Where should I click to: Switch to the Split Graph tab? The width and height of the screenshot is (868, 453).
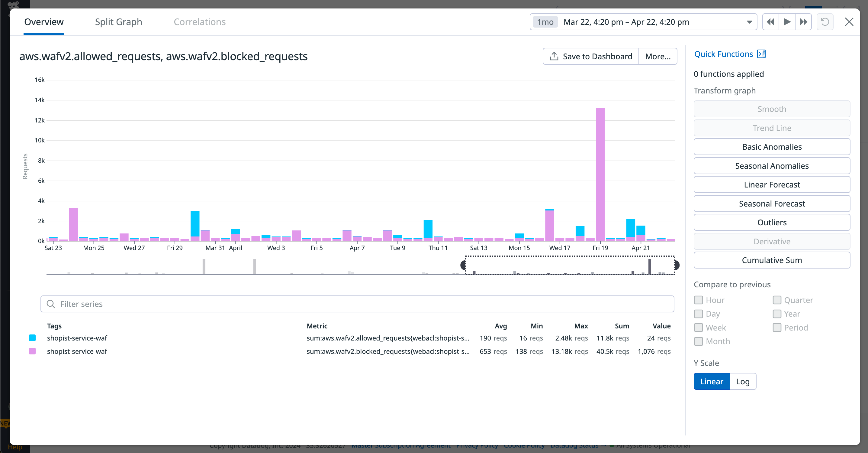[x=119, y=21]
